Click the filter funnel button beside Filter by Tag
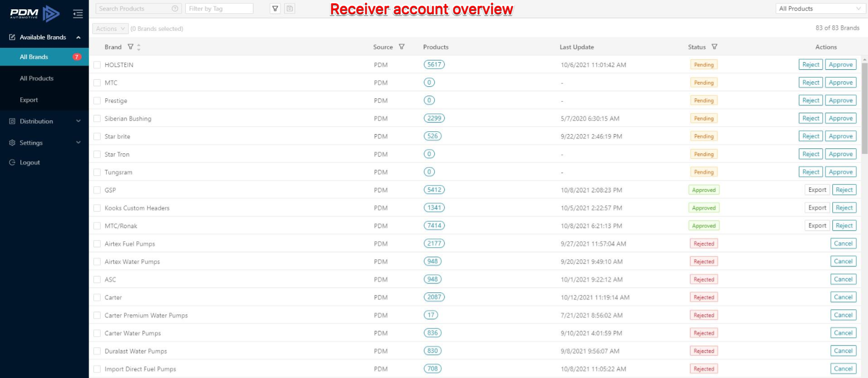Screen dimensions: 868x378 coord(275,9)
